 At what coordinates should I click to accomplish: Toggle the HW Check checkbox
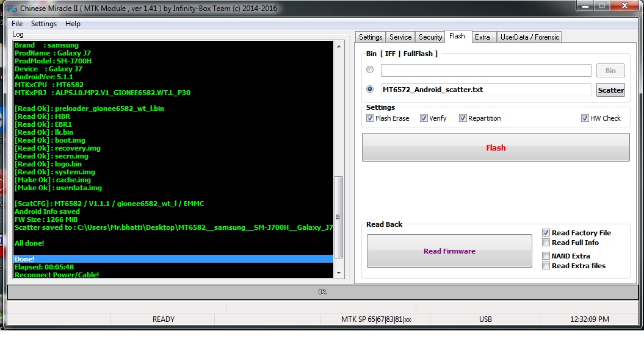coord(585,118)
